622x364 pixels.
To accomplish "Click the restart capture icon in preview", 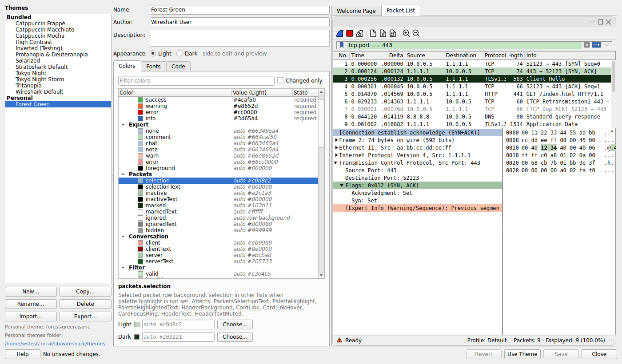I will [x=359, y=33].
